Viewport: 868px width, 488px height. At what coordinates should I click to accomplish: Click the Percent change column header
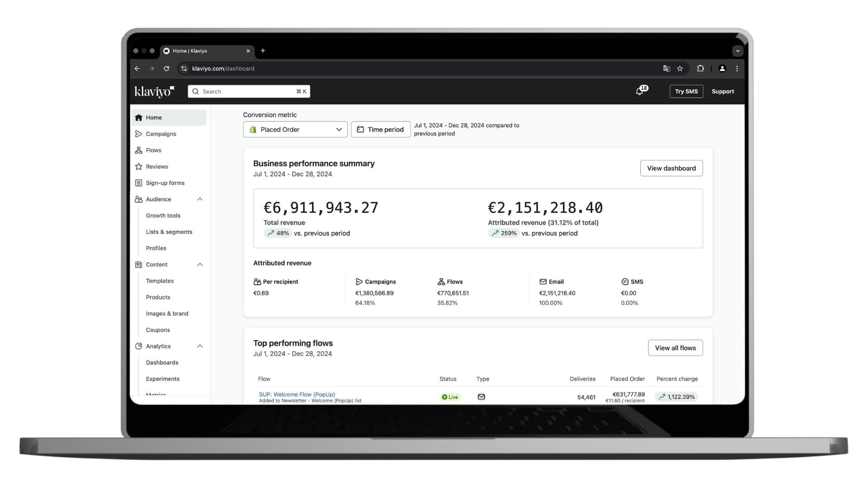(677, 379)
